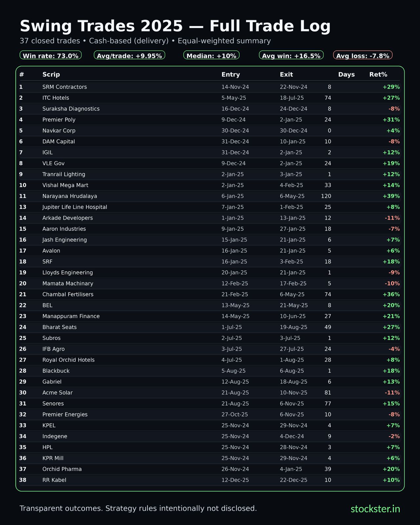This screenshot has width=420, height=525.
Task: Click the SRF scrip cell
Action: 47,262
